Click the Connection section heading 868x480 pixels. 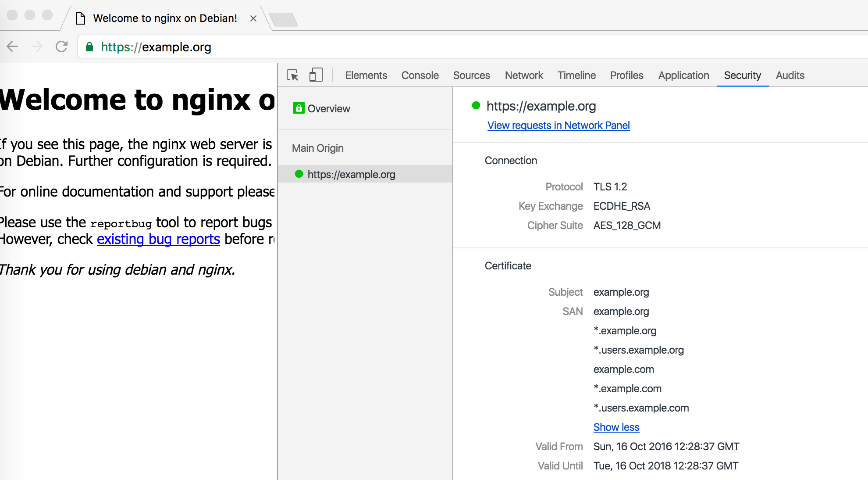[x=511, y=161]
